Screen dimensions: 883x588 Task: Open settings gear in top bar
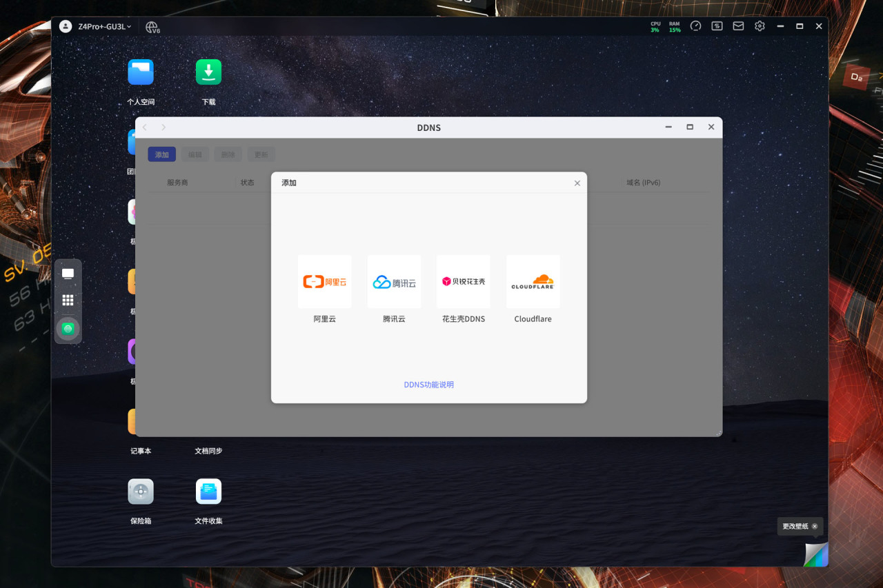[x=760, y=26]
